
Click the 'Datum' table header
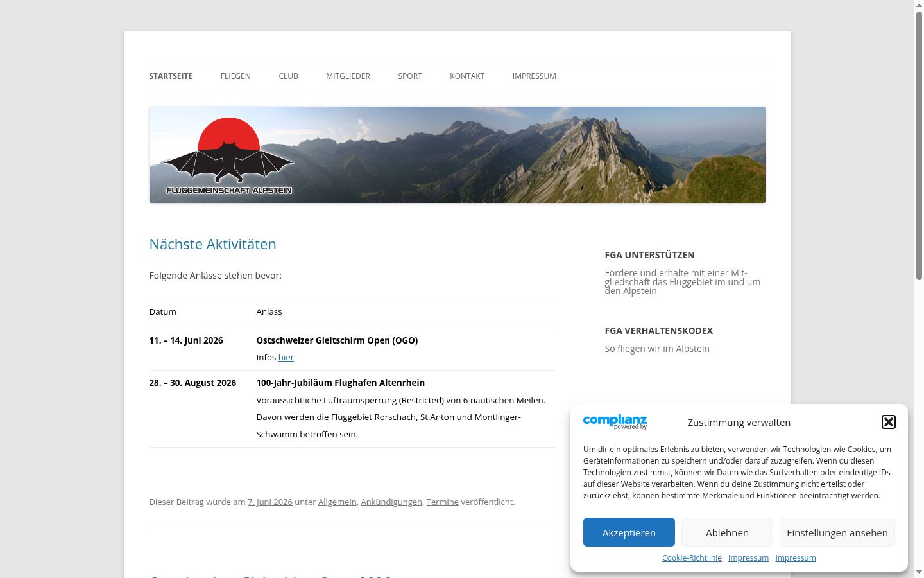[163, 312]
